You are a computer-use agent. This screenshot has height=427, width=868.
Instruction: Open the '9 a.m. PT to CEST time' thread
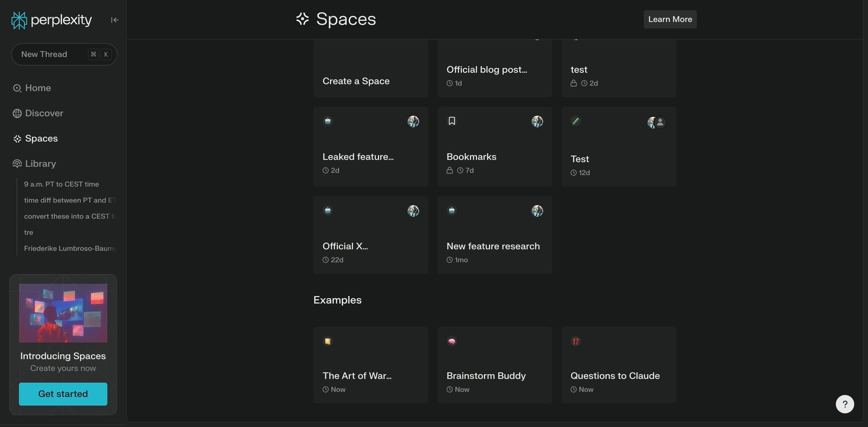62,184
